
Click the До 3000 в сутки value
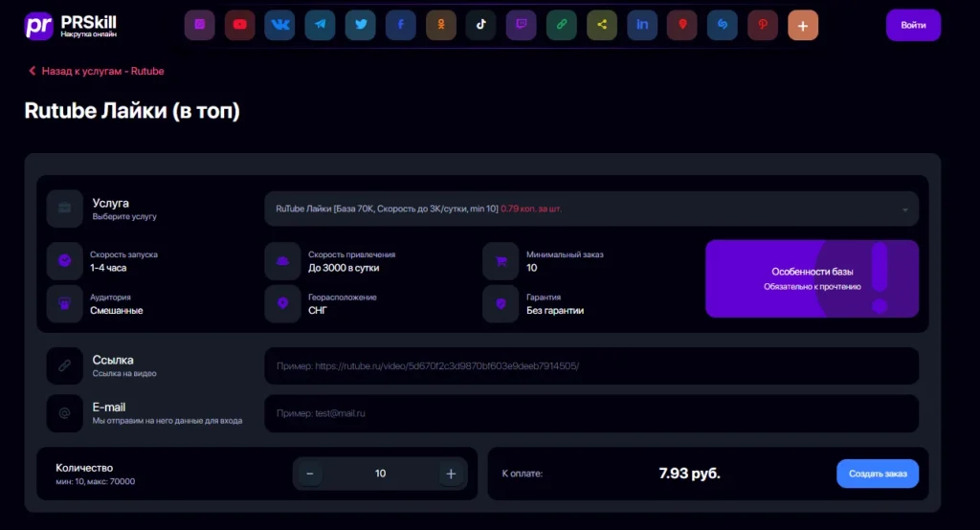344,268
